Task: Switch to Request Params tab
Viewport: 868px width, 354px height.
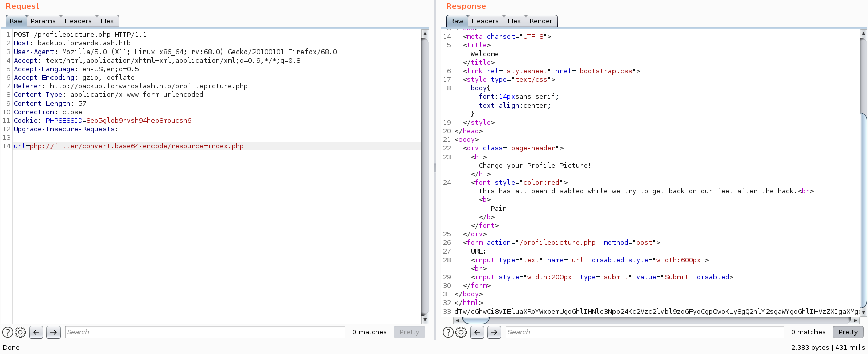Action: coord(43,21)
